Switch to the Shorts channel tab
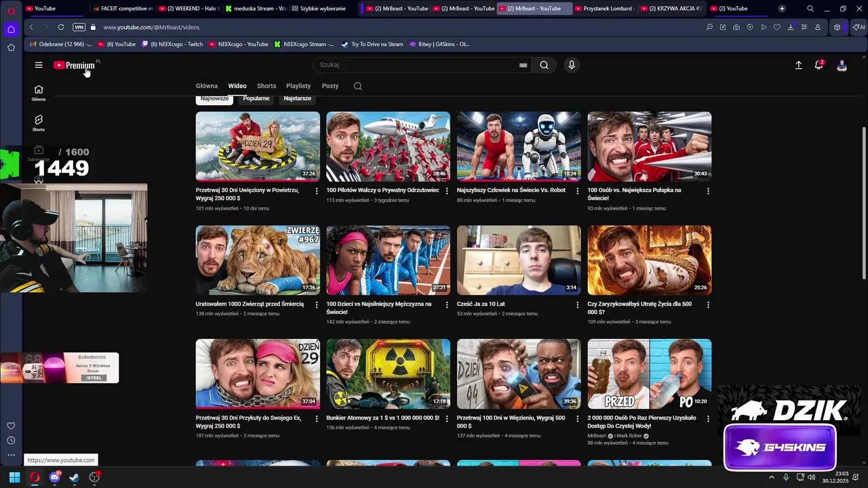 (x=267, y=86)
